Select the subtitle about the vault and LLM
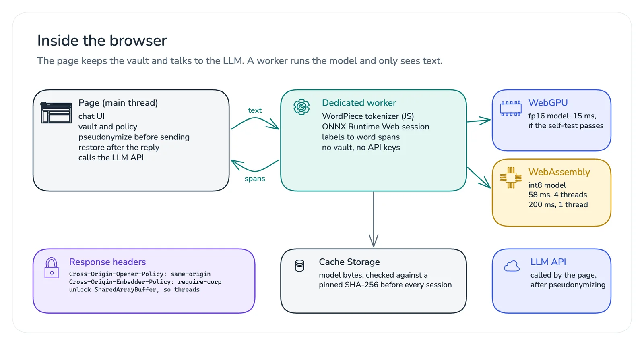 pos(240,61)
